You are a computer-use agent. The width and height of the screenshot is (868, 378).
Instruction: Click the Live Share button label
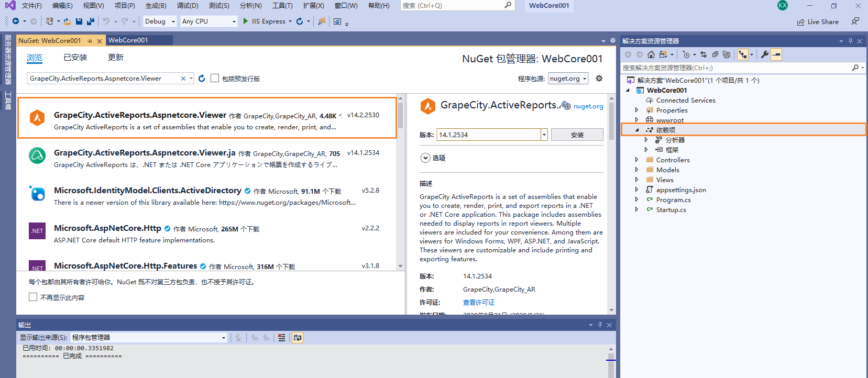coord(823,22)
